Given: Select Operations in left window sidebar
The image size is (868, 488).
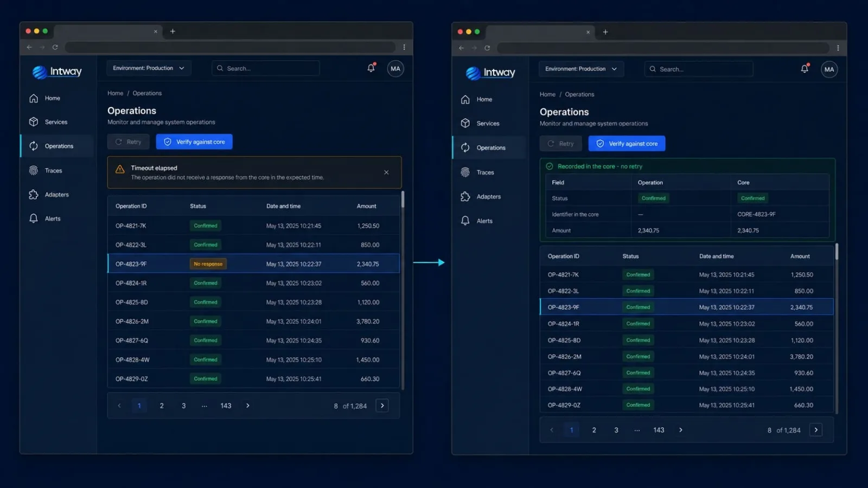Looking at the screenshot, I should pyautogui.click(x=57, y=146).
